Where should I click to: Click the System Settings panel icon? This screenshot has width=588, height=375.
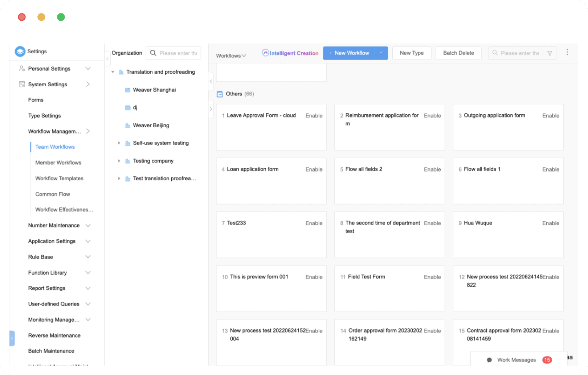(22, 84)
